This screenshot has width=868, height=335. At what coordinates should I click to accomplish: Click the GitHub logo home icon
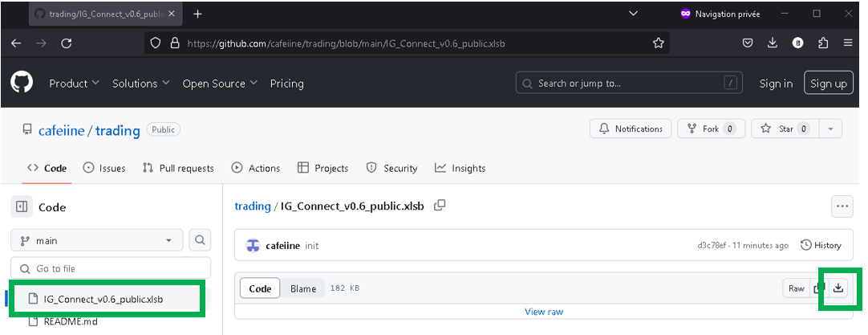(22, 83)
